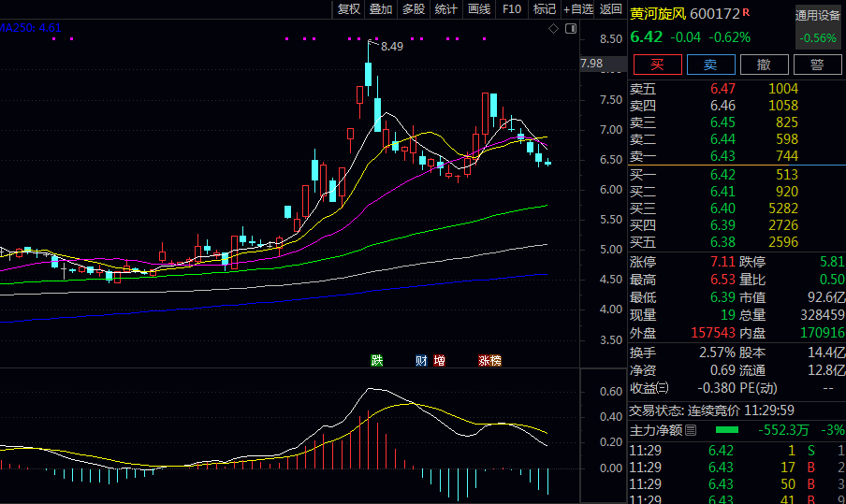Click the 财 financial report marker
This screenshot has height=504, width=846.
coord(423,360)
